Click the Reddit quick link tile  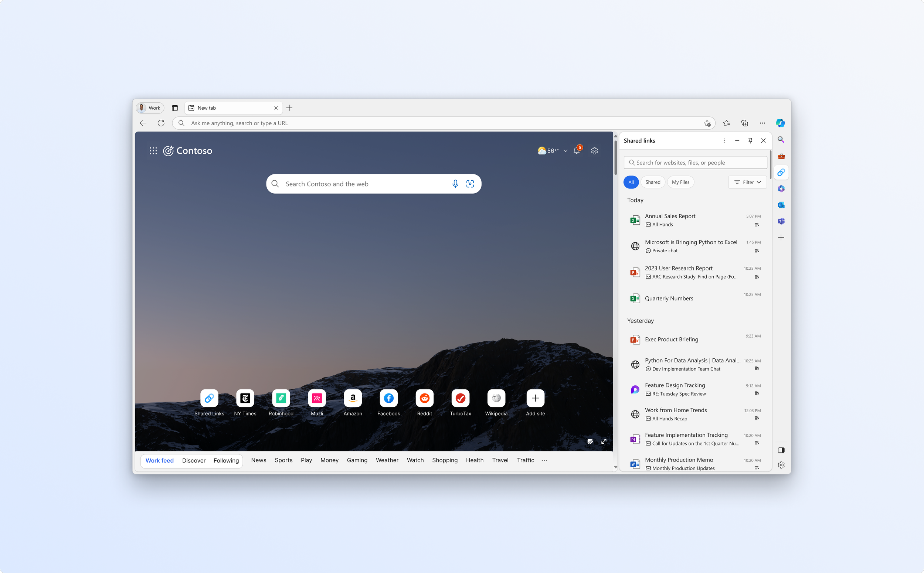pos(424,398)
